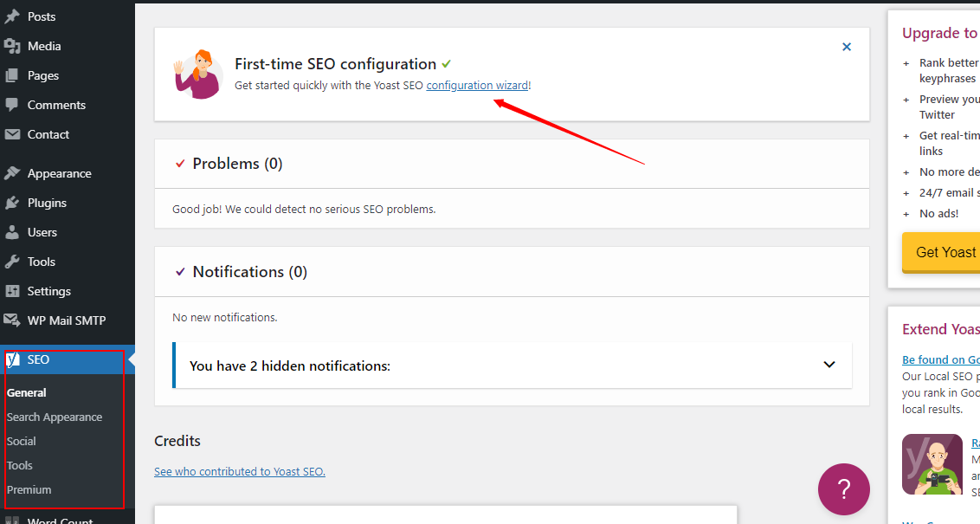980x524 pixels.
Task: Open the configuration wizard link
Action: click(x=477, y=86)
